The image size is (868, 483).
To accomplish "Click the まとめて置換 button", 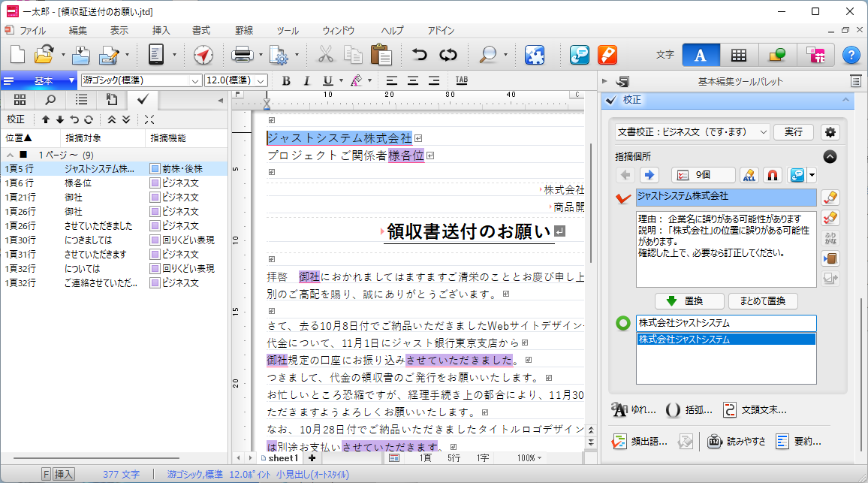I will click(763, 300).
